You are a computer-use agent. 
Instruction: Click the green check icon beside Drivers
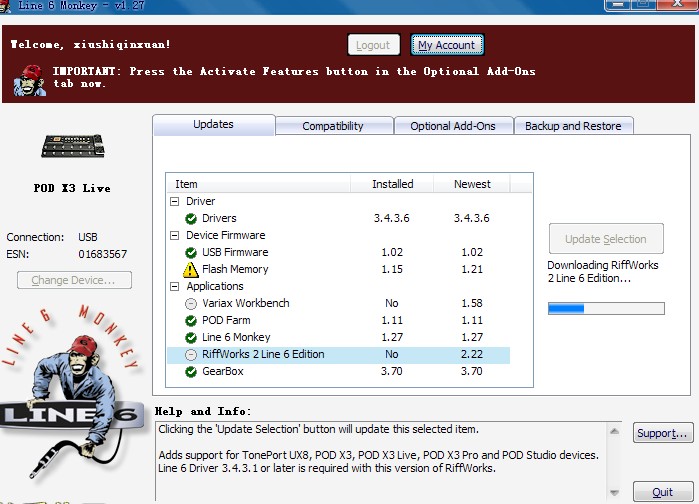[x=191, y=218]
